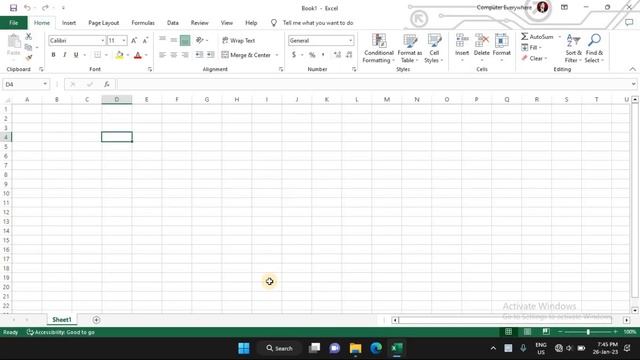Switch to Page Layout view in status bar
640x360 pixels.
tap(527, 332)
